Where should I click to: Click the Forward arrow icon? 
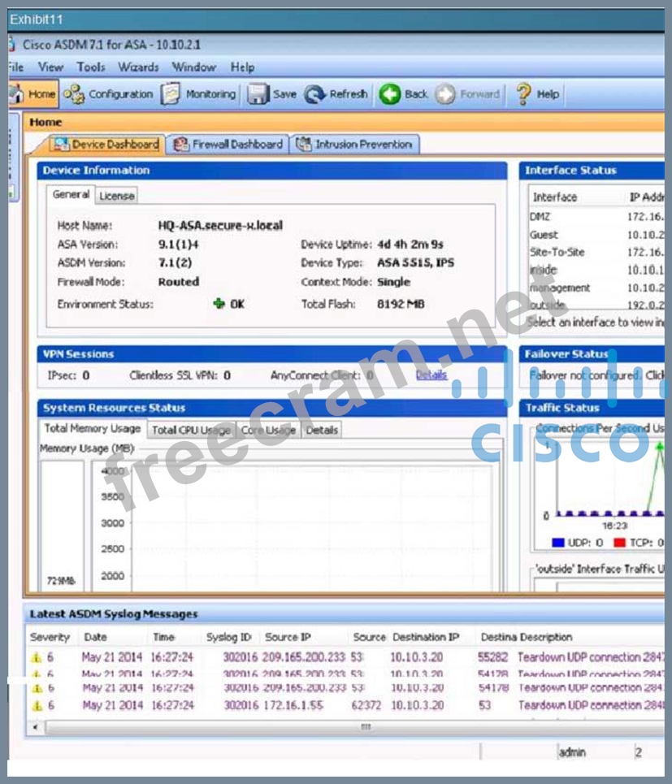click(x=445, y=94)
